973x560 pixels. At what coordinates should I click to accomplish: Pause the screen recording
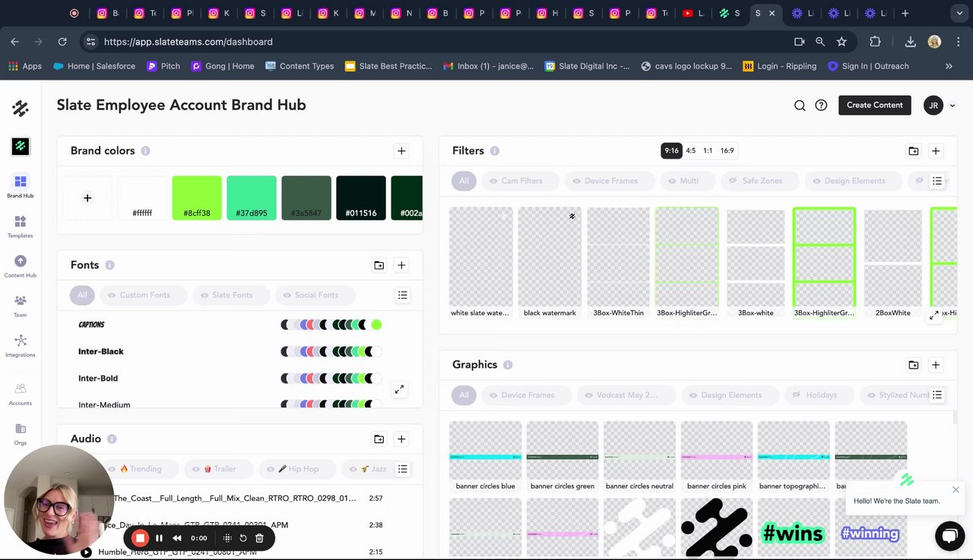pos(159,538)
